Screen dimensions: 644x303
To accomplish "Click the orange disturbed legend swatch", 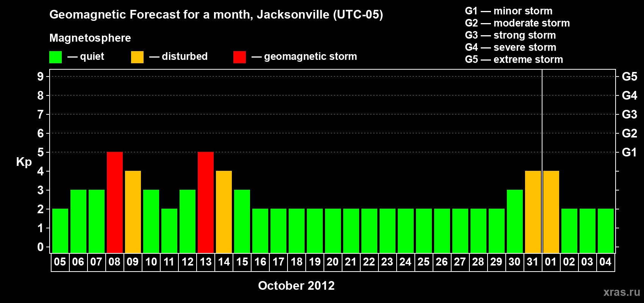I will [137, 57].
